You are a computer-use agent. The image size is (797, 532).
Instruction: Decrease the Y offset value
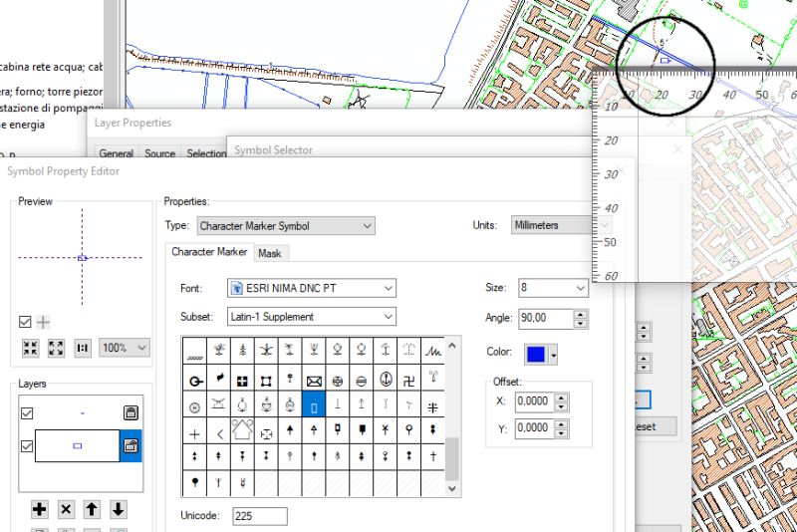click(561, 433)
